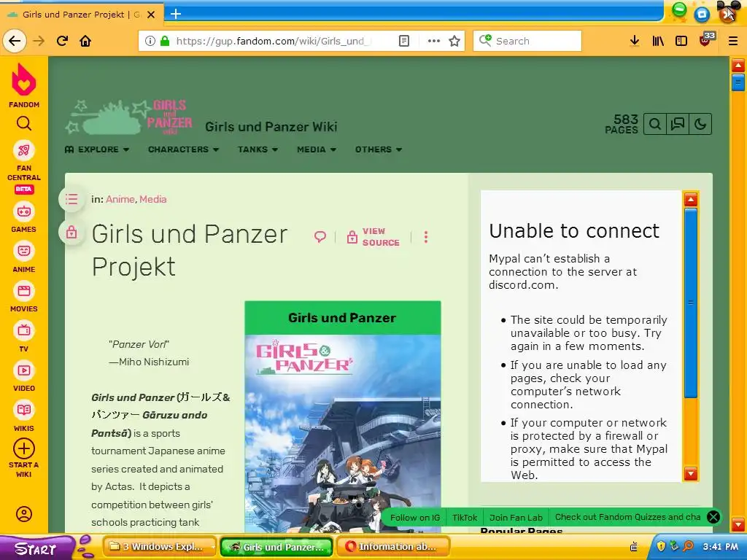Open a new browser tab
Screen dimensions: 747x560
pos(176,15)
